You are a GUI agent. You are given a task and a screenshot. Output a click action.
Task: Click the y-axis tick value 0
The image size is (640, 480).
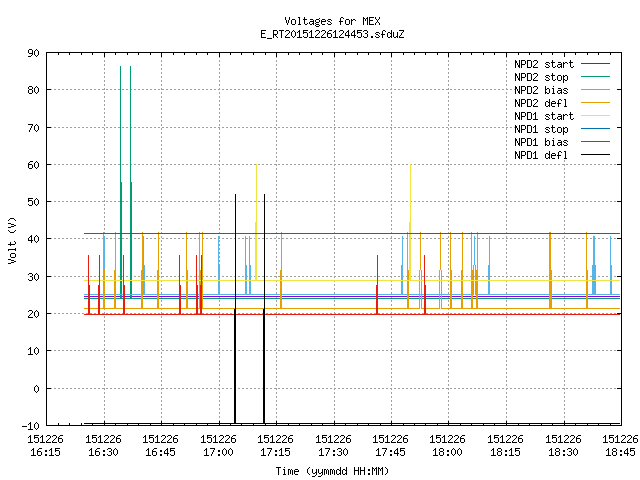click(36, 389)
